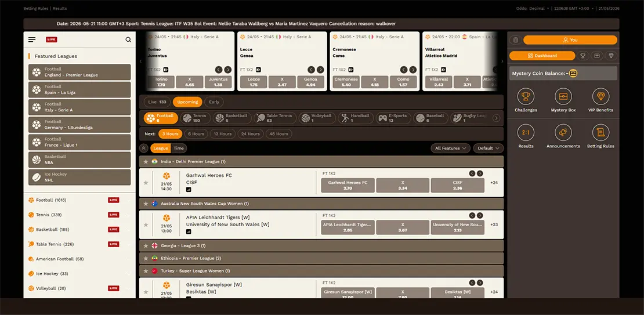
Task: Click the sidebar search magnifier icon
Action: point(129,40)
